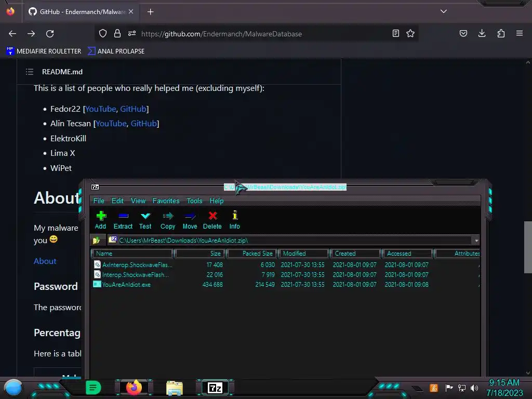The width and height of the screenshot is (532, 399).
Task: Click the up-folder icon beside the path bar
Action: (96, 240)
